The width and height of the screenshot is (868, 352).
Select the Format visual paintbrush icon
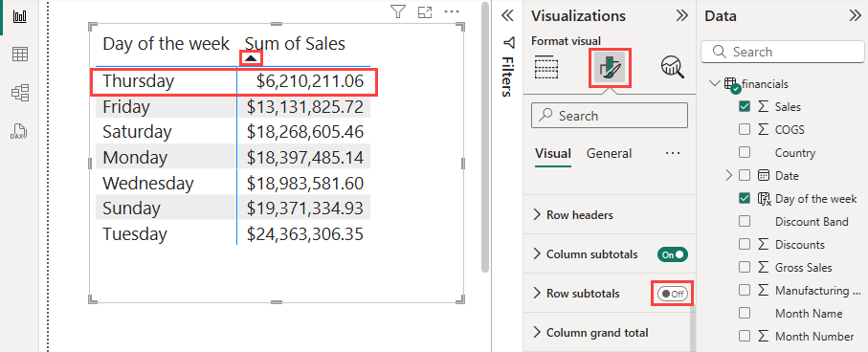tap(609, 68)
